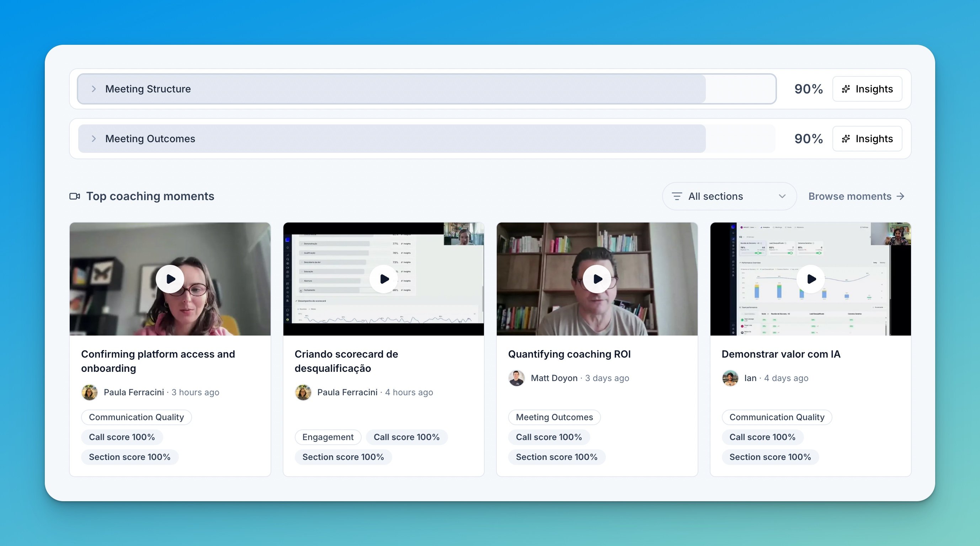980x546 pixels.
Task: Click the sparkle icon in Meeting Structure's Insights button
Action: point(846,89)
